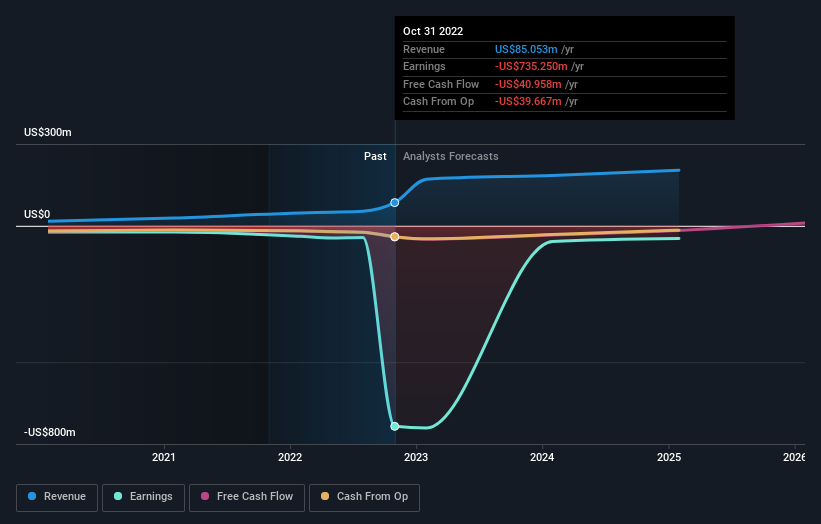Click the Revenue row label in tooltip
The width and height of the screenshot is (821, 524).
424,49
